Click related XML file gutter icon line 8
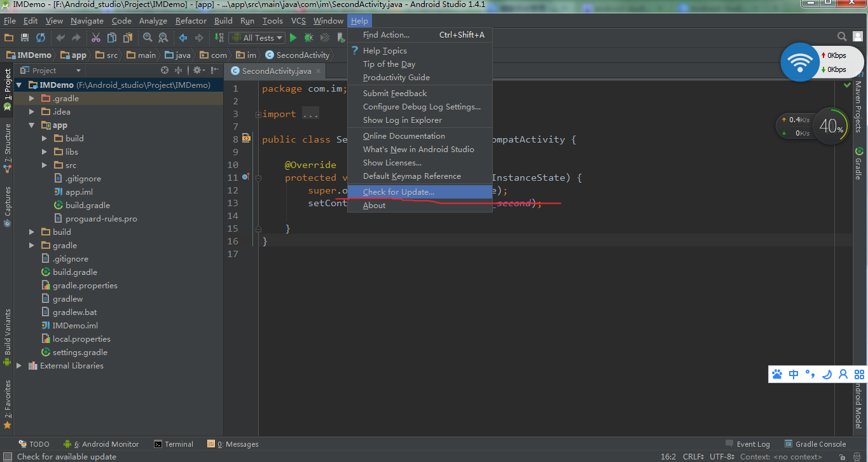 click(246, 138)
